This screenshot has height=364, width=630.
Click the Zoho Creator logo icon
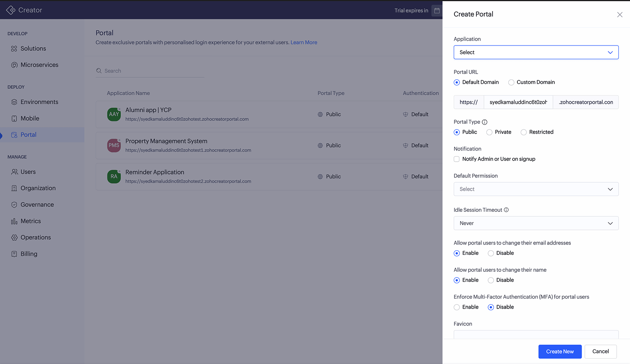click(11, 10)
